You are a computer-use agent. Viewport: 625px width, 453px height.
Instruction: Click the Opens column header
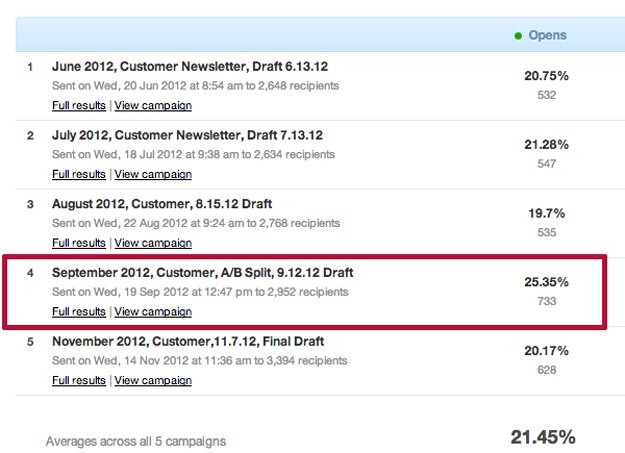pos(547,35)
